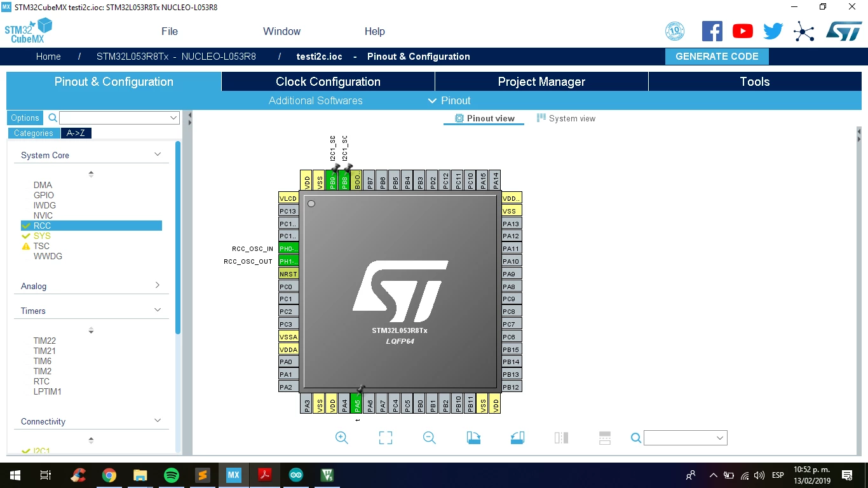Open the peripheral search dropdown
Image resolution: width=868 pixels, height=488 pixels.
click(173, 118)
